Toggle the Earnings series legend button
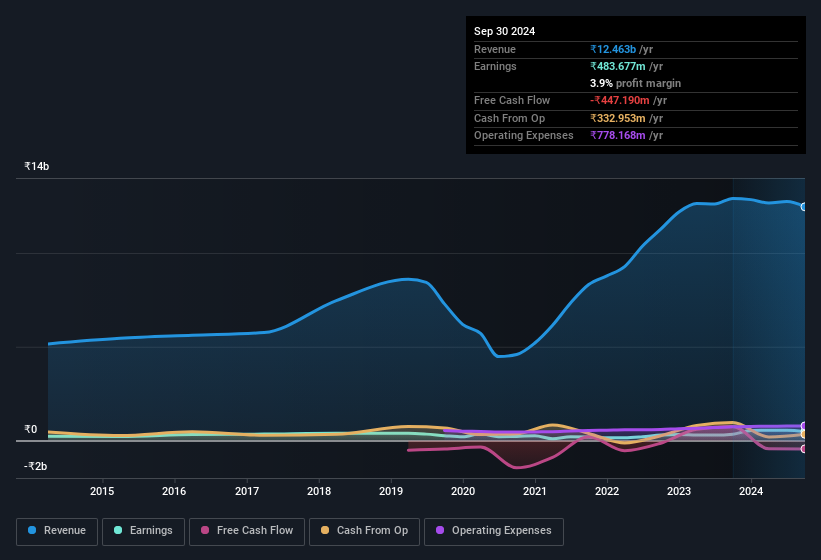 [x=143, y=531]
